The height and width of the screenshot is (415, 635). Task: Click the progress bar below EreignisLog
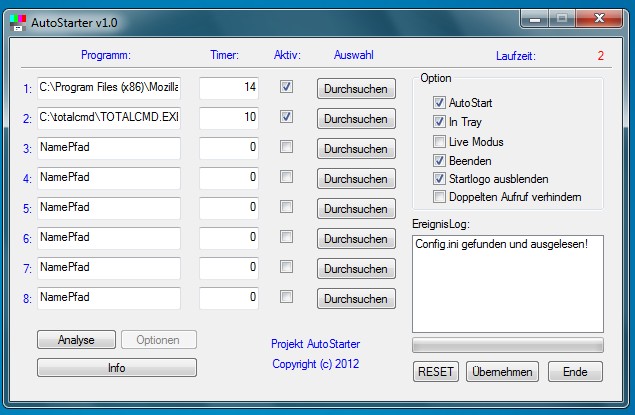[508, 345]
